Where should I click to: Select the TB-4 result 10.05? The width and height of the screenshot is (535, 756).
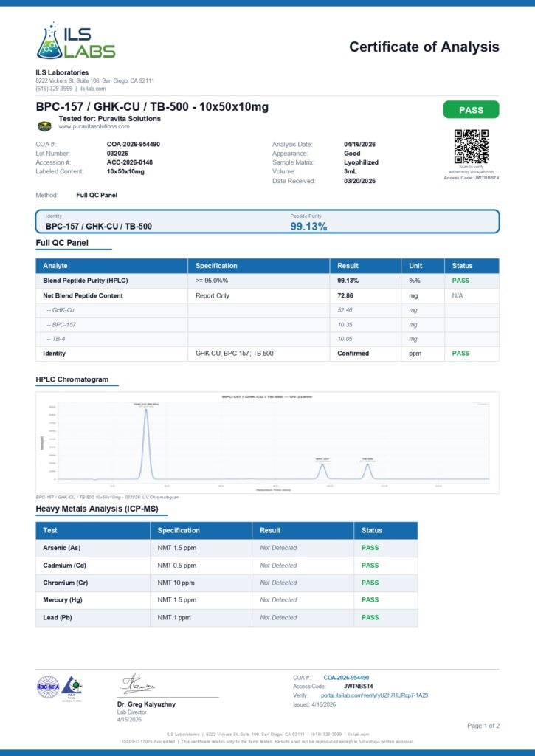345,339
